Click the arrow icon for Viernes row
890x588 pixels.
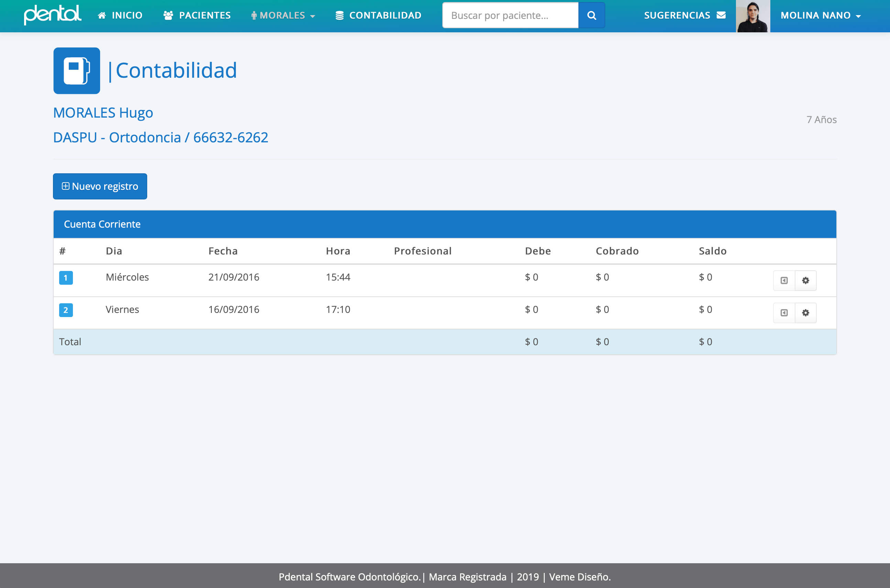click(784, 313)
